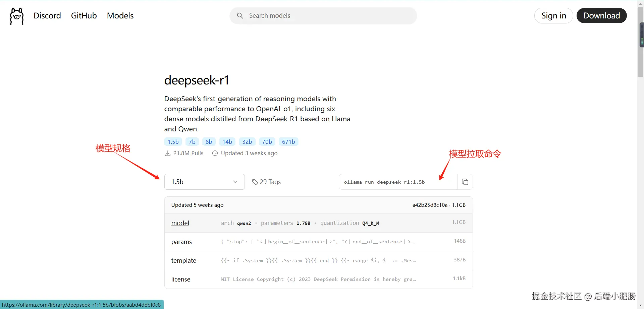Image resolution: width=644 pixels, height=309 pixels.
Task: Select the 70b size tag
Action: (267, 142)
